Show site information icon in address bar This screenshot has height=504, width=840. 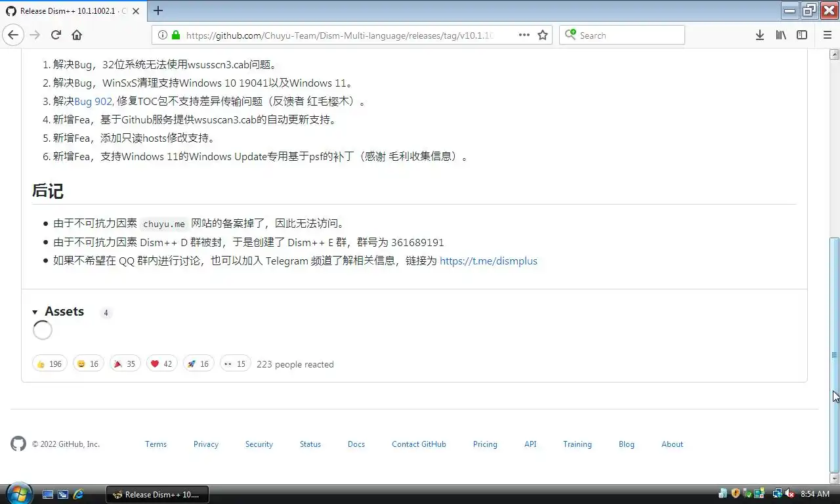click(x=163, y=35)
